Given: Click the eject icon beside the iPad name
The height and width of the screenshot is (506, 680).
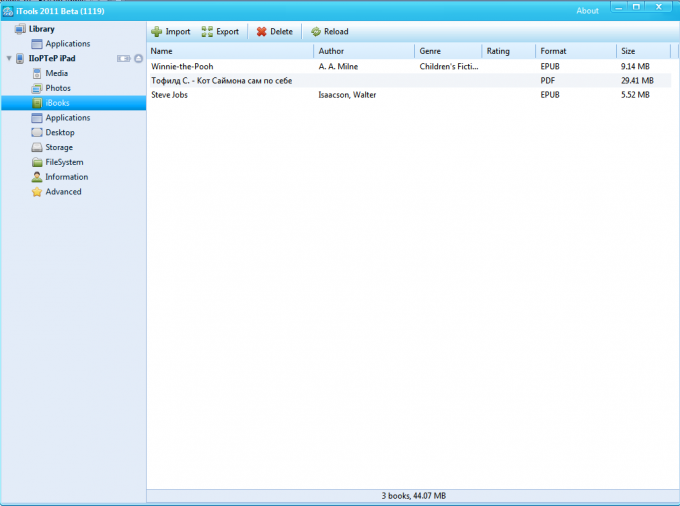Looking at the screenshot, I should (138, 59).
